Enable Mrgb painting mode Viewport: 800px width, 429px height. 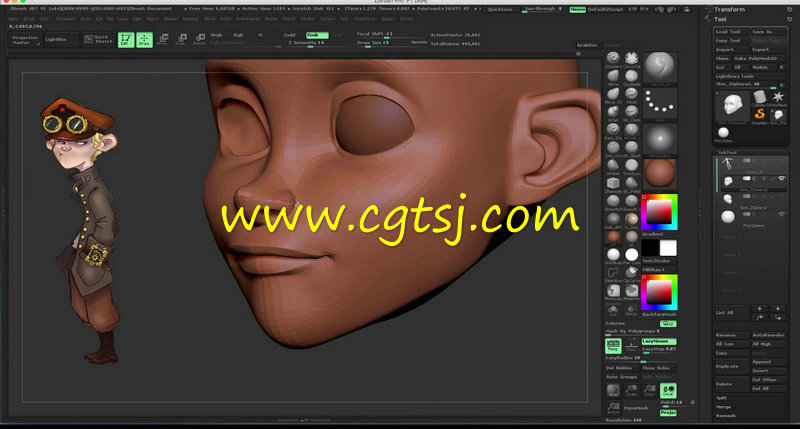point(216,35)
